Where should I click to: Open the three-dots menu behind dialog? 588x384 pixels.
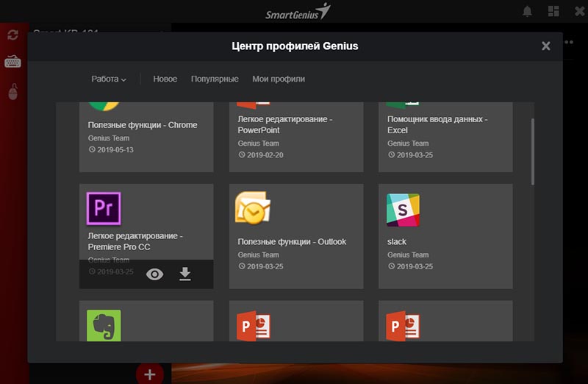569,42
